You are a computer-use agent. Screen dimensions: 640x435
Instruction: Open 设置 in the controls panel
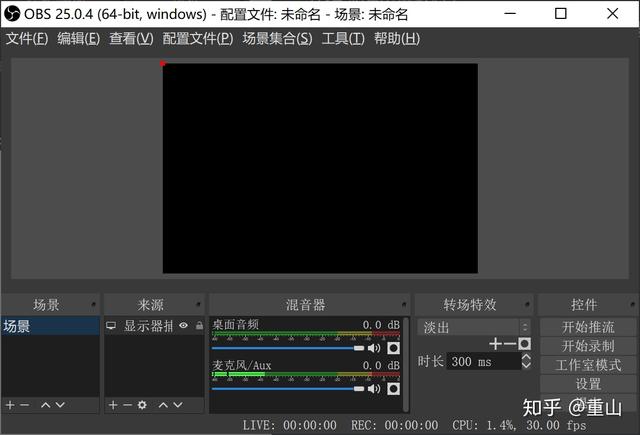(588, 384)
